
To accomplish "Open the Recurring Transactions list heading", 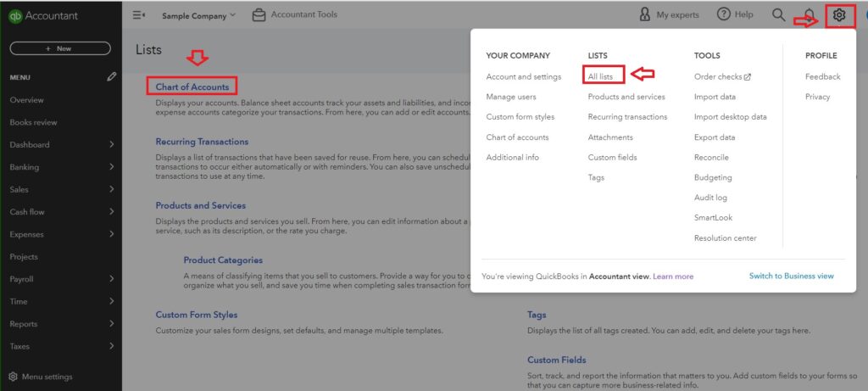I will [202, 142].
